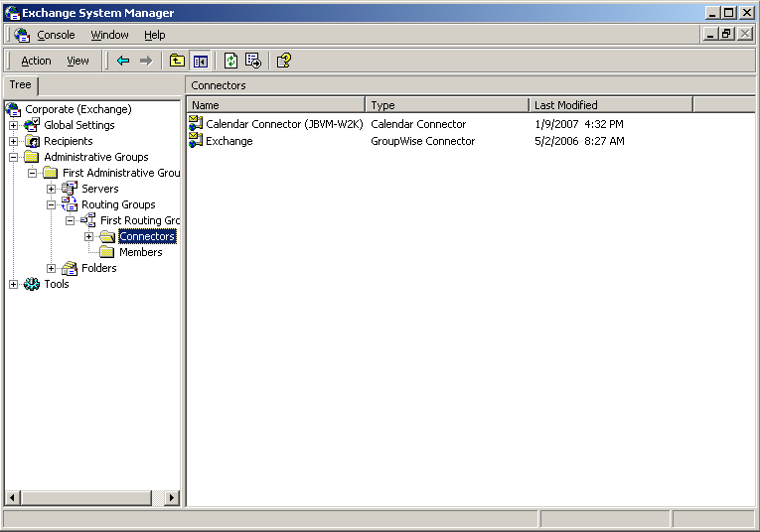760x532 pixels.
Task: Collapse the Administrative Groups node
Action: 14,158
